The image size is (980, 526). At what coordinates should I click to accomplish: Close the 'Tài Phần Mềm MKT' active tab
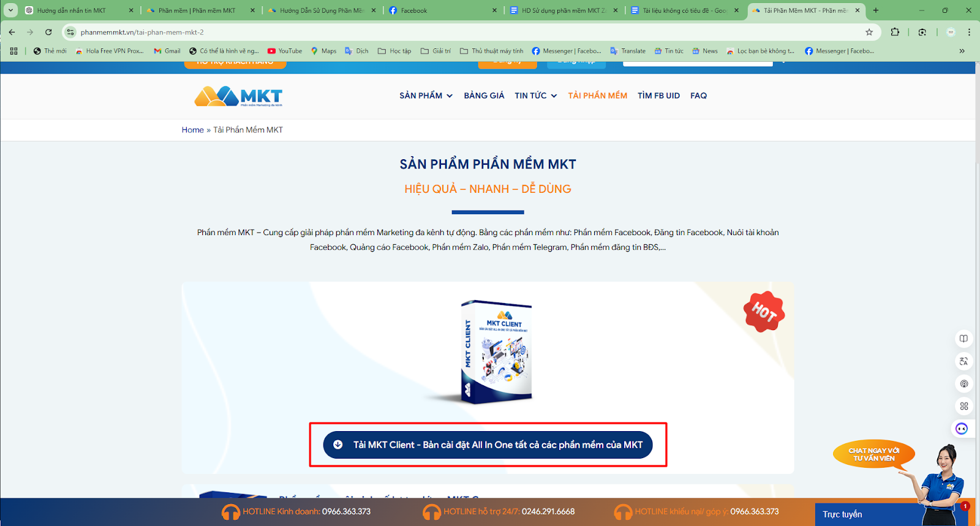pos(858,10)
